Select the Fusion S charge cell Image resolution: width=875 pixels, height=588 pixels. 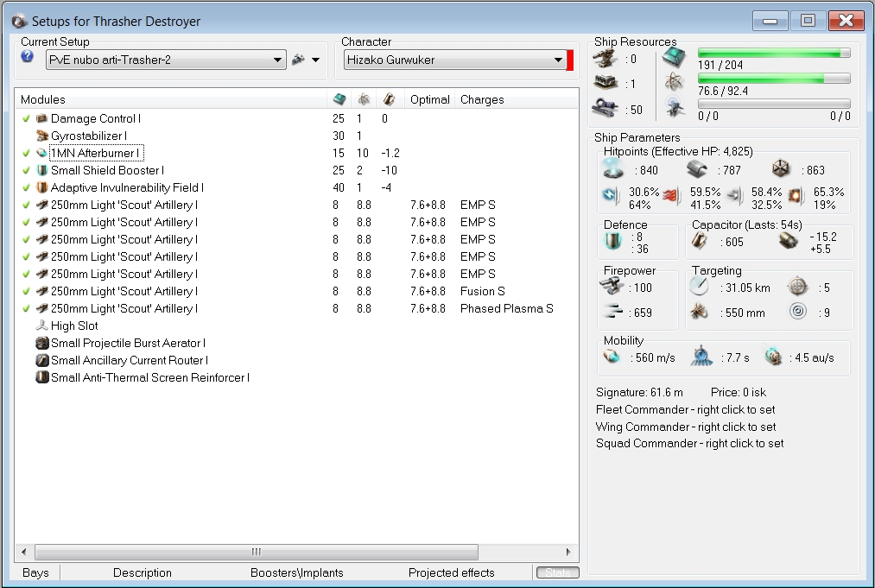pyautogui.click(x=482, y=291)
